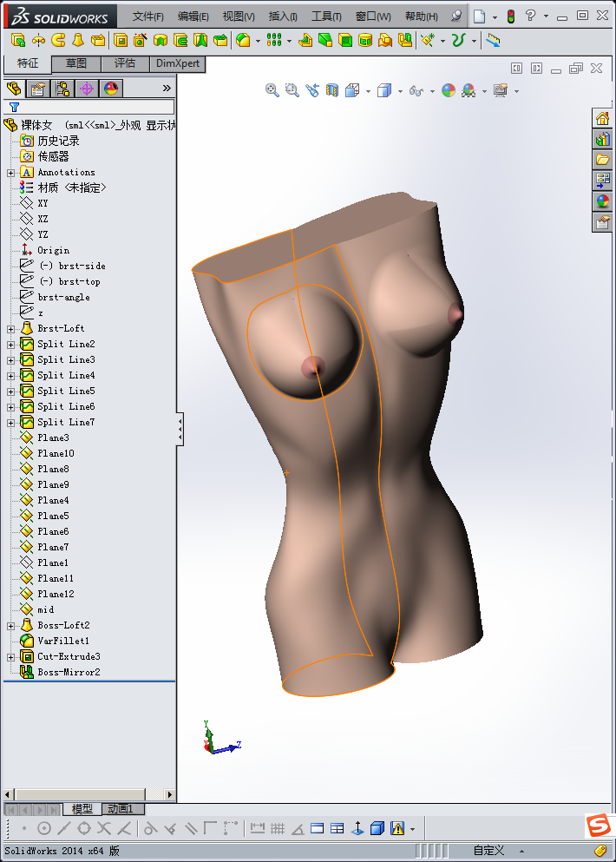Expand the Split Line5 feature node
The image size is (616, 862).
coord(10,392)
